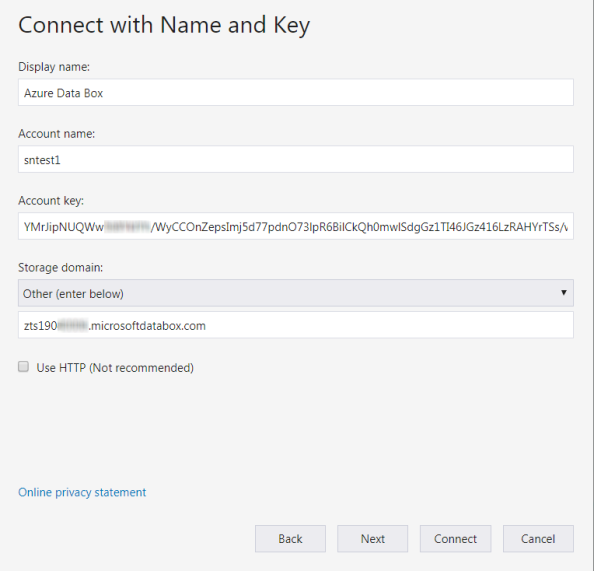Click the 'Display name:' label
The height and width of the screenshot is (571, 594).
54,67
